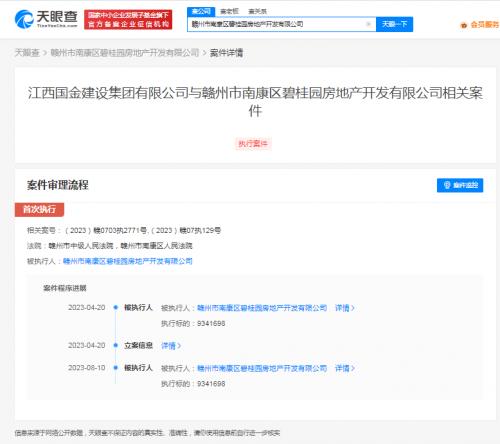Open the company link in the 2023-08-10 entry
Viewport: 500px width, 444px height.
click(x=262, y=368)
